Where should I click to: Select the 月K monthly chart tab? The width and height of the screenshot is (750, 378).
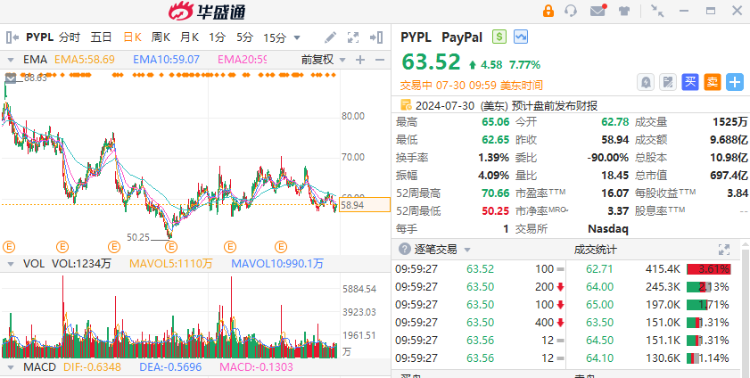point(189,37)
